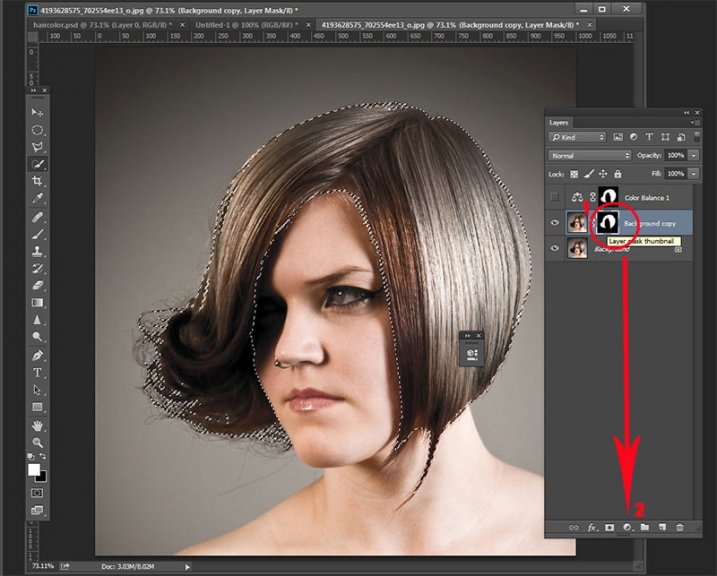The image size is (717, 576).
Task: Add a layer style via fx icon
Action: [x=592, y=526]
